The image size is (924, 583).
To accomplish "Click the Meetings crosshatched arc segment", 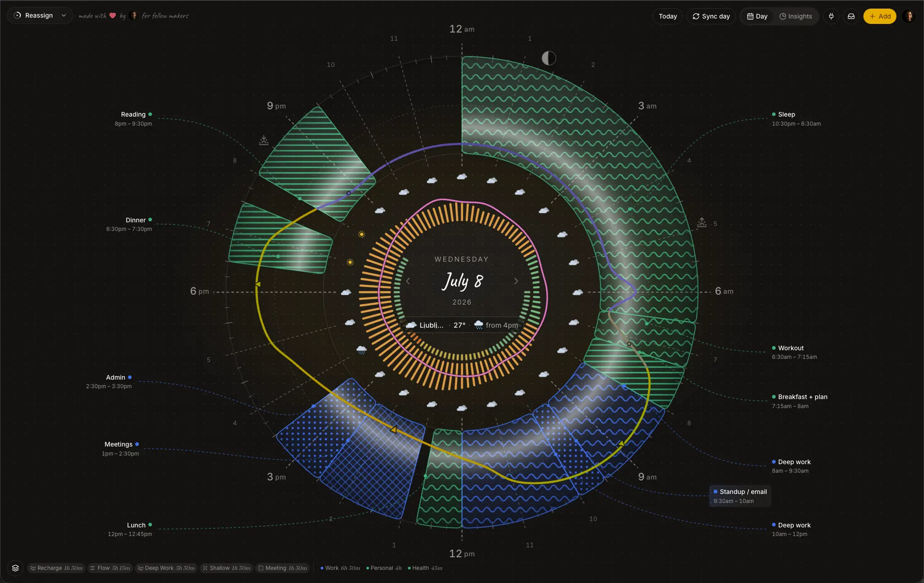I will (373, 461).
